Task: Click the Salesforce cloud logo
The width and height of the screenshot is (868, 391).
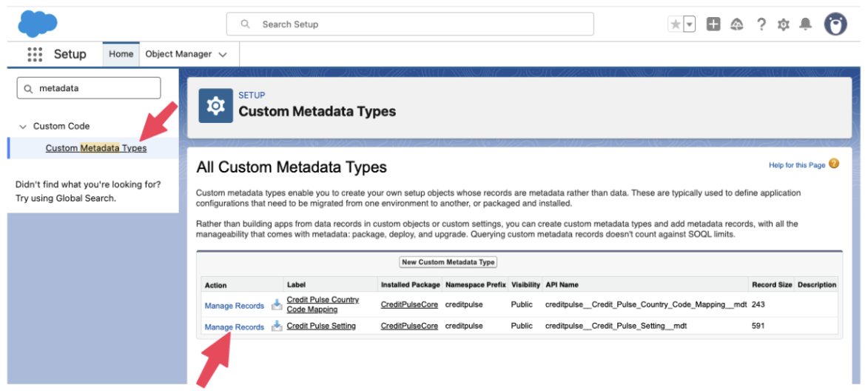Action: [x=38, y=24]
